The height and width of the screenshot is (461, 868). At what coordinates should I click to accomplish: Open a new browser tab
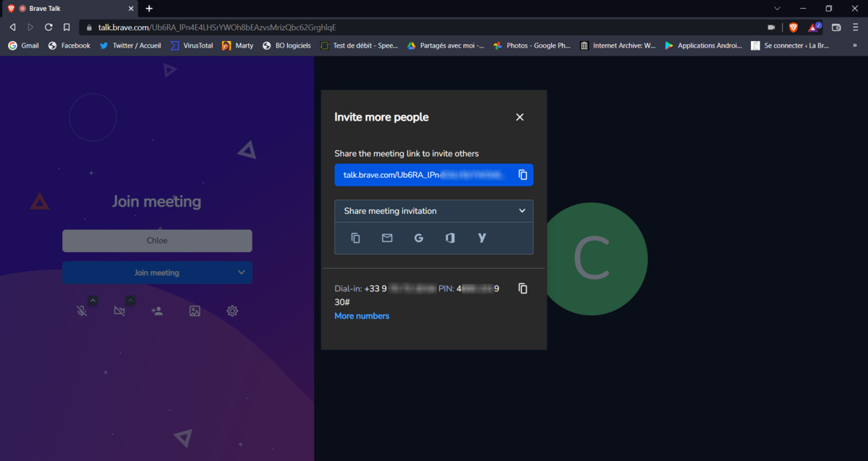(149, 9)
